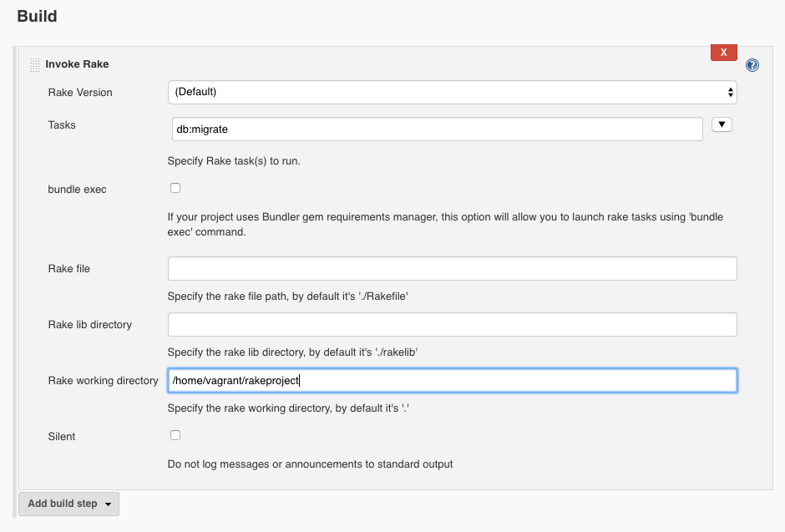Click the bundle exec label text
The height and width of the screenshot is (532, 785).
point(77,190)
